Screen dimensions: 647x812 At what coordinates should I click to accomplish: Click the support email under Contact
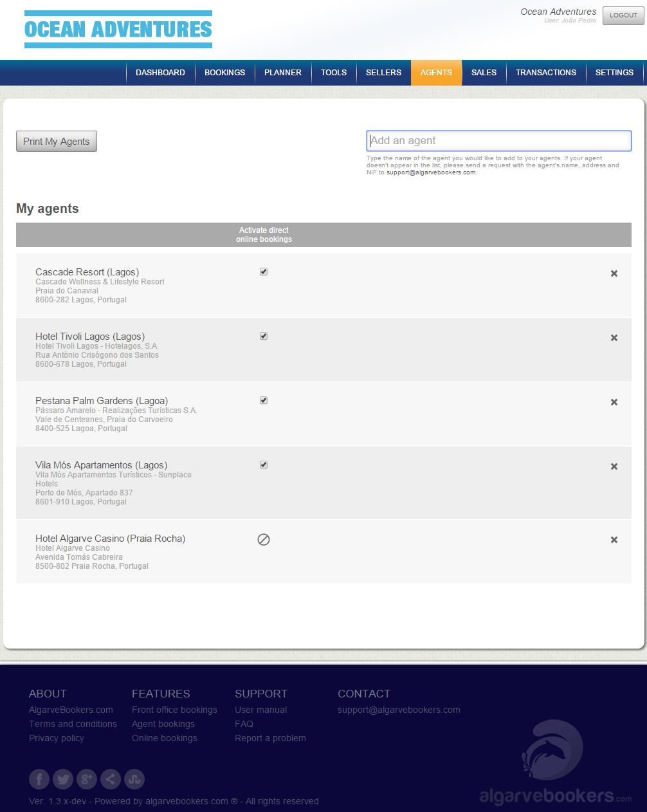click(x=399, y=710)
